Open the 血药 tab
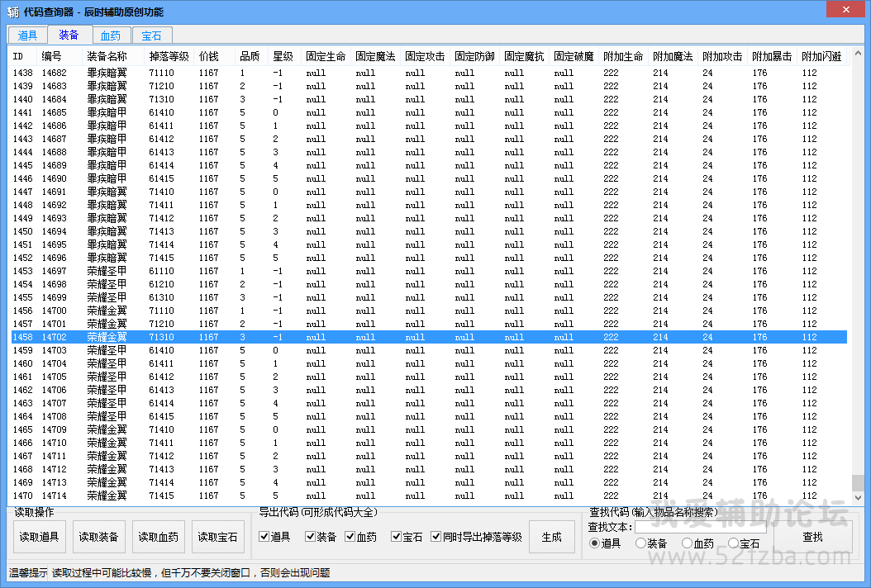 pos(111,36)
